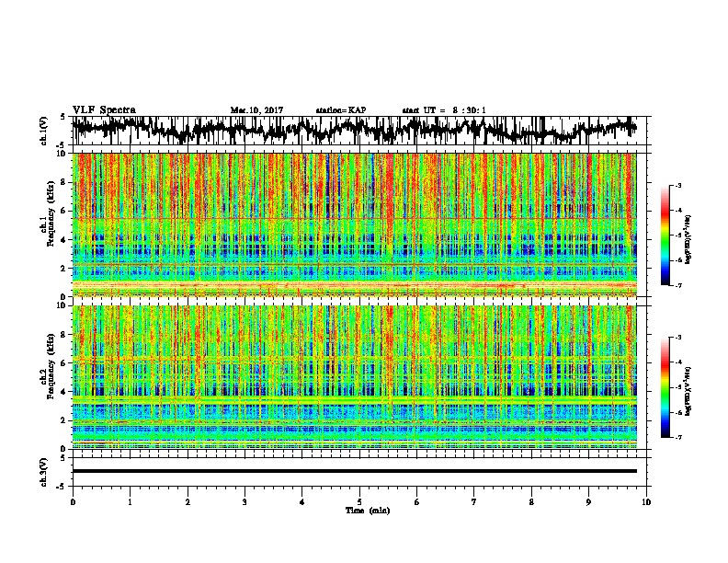
Task: Click time axis tick label '0'
Action: [x=73, y=502]
